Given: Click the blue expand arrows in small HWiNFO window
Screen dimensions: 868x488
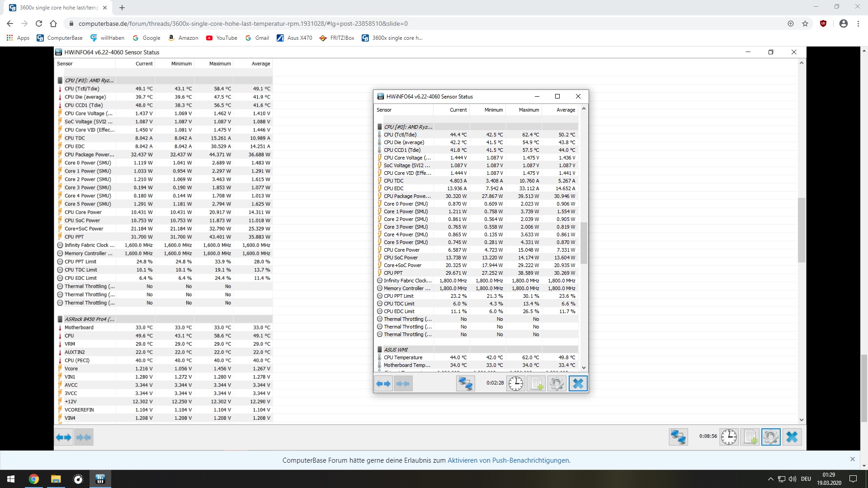Looking at the screenshot, I should tap(383, 384).
